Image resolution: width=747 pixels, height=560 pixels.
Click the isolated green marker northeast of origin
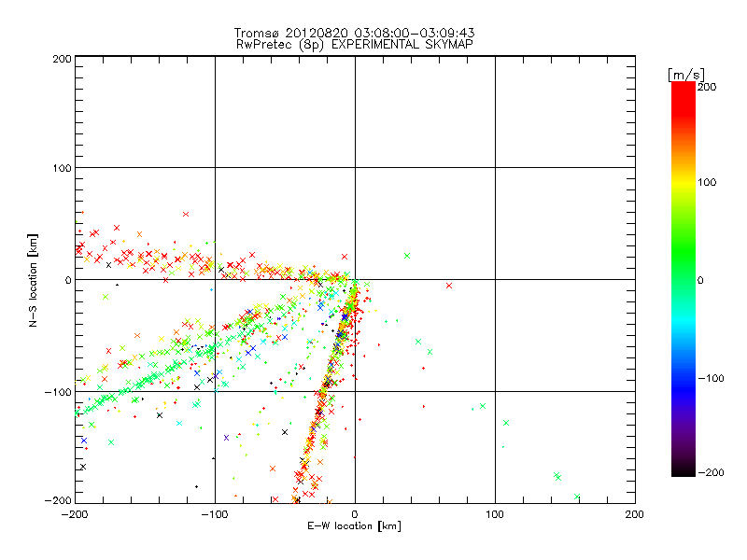407,256
